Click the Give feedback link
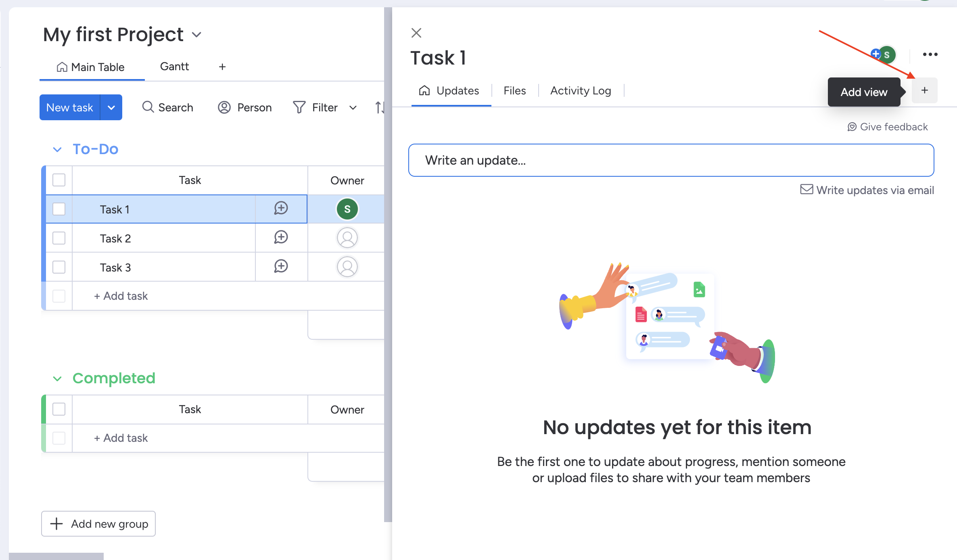The height and width of the screenshot is (560, 957). [x=888, y=127]
